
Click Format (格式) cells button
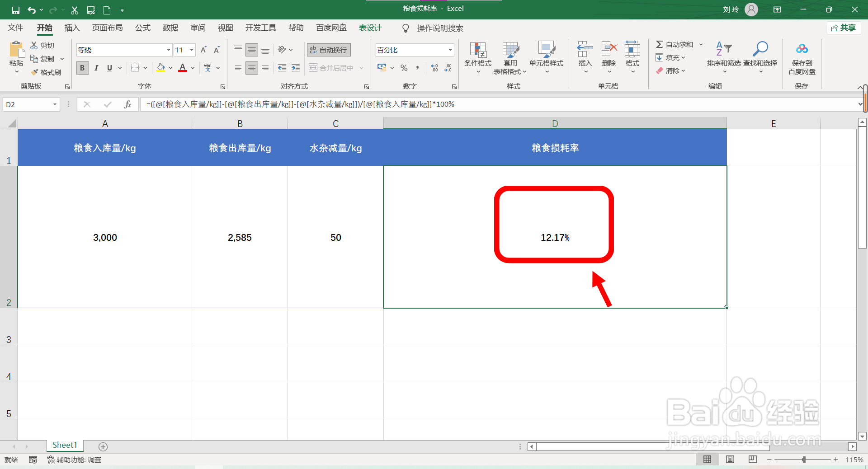coord(632,58)
